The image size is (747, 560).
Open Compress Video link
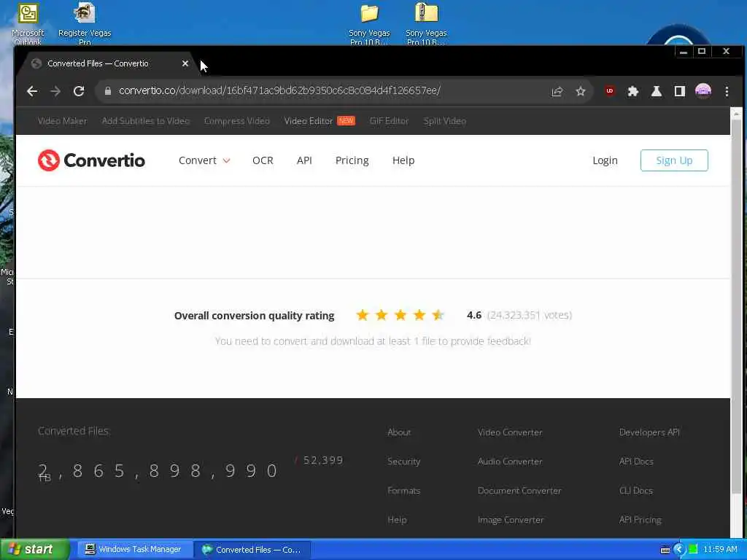pos(237,121)
